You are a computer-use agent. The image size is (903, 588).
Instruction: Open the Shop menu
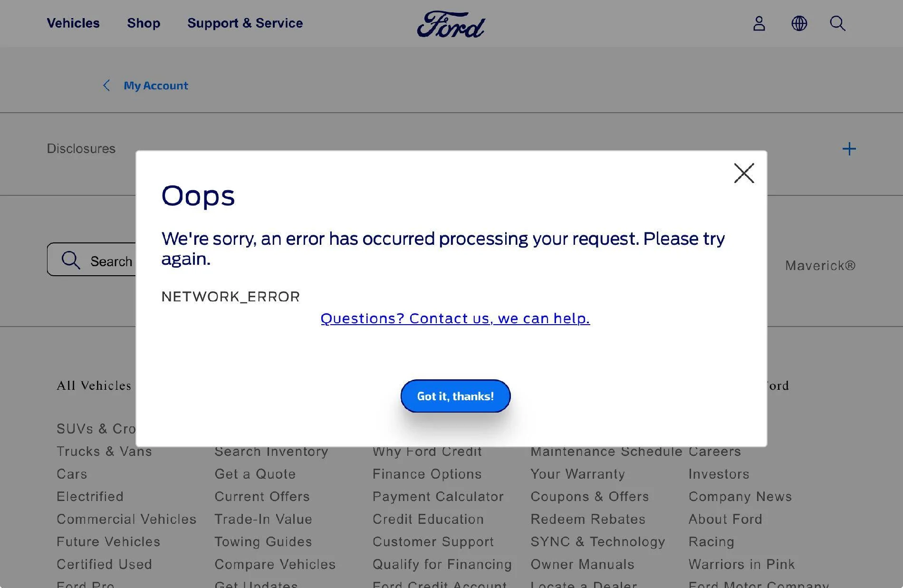(x=144, y=23)
